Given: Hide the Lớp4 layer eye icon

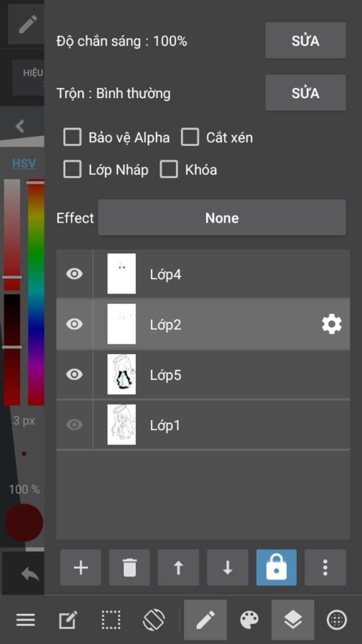Looking at the screenshot, I should pos(74,274).
